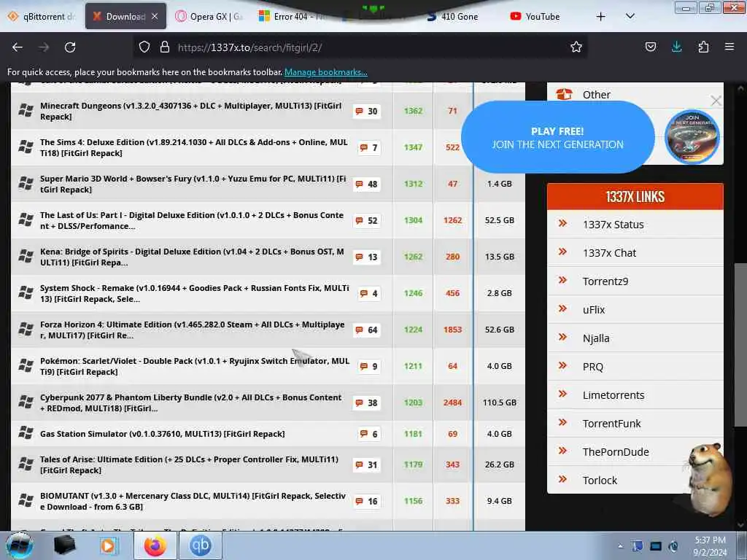The image size is (747, 560).
Task: Open Gas Station Simulator torrent link
Action: 163,434
